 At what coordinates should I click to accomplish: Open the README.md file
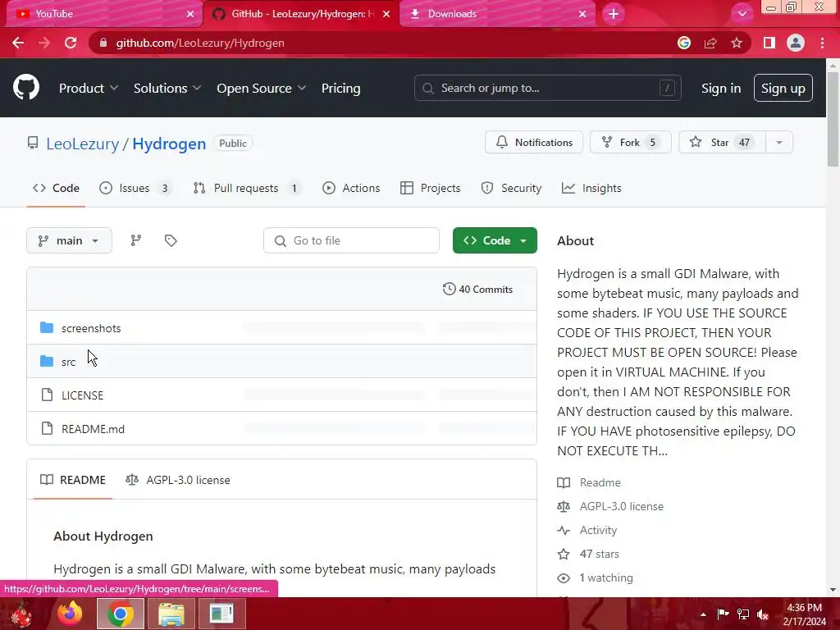click(94, 429)
